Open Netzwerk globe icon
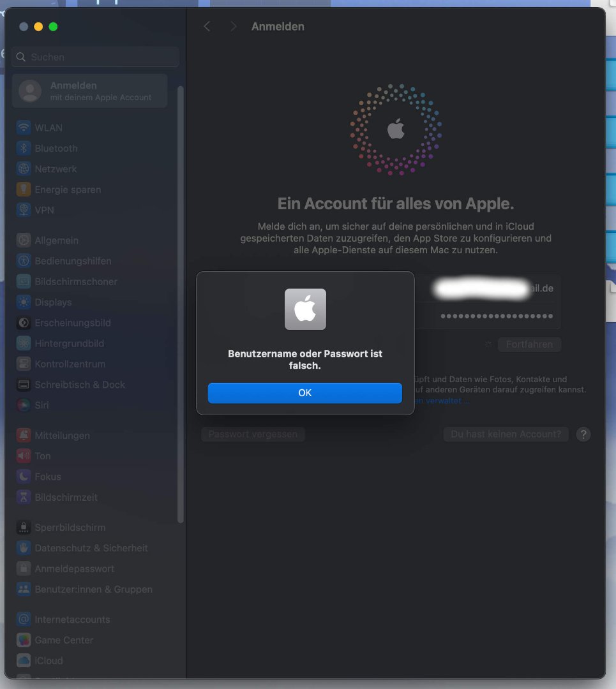Screen dimensions: 616x689 tap(24, 168)
